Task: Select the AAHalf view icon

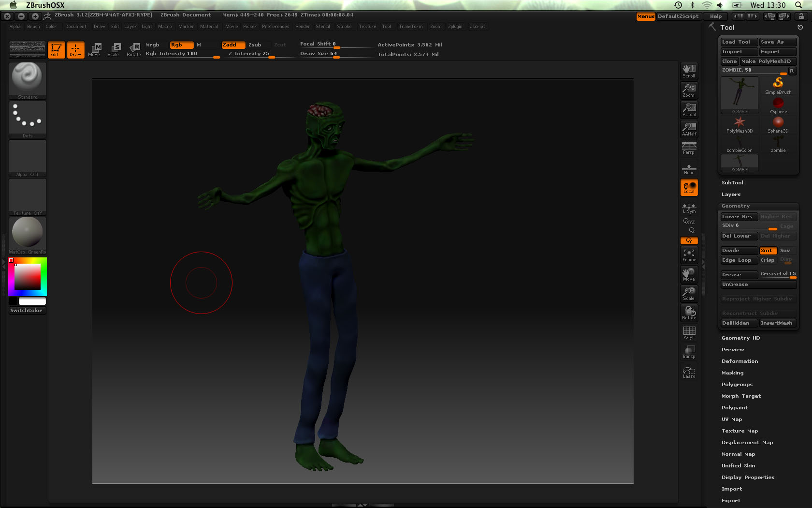Action: tap(689, 129)
